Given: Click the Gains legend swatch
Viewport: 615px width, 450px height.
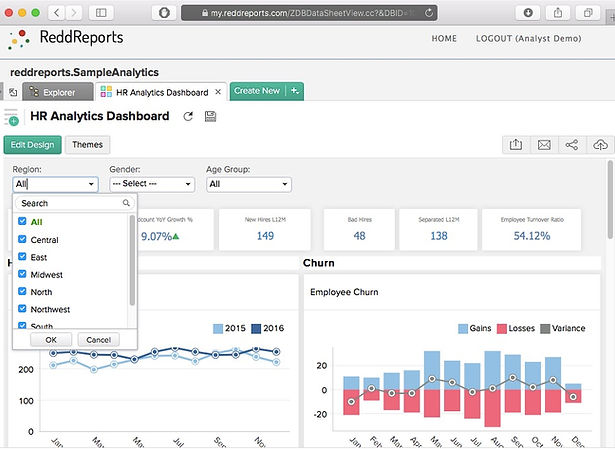Looking at the screenshot, I should (x=463, y=328).
